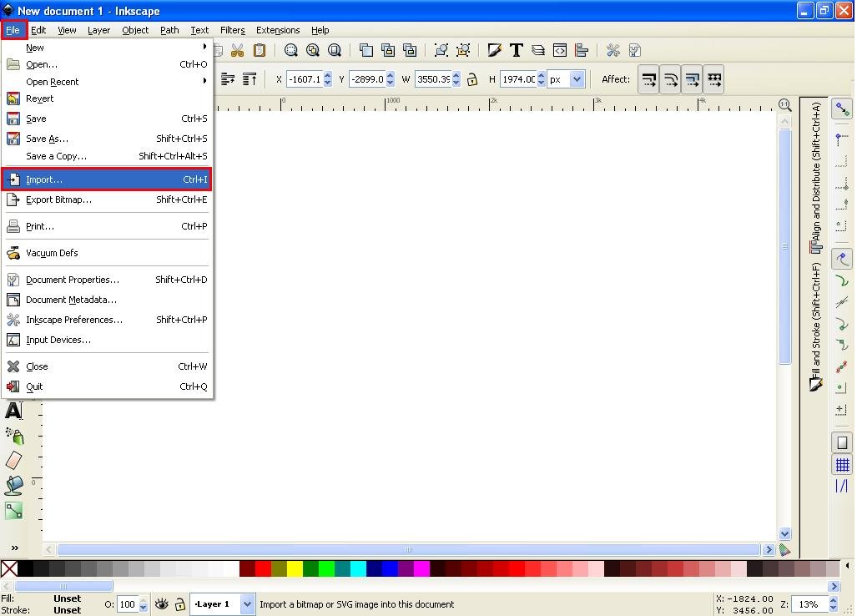
Task: Open the Extensions menu
Action: coord(278,30)
